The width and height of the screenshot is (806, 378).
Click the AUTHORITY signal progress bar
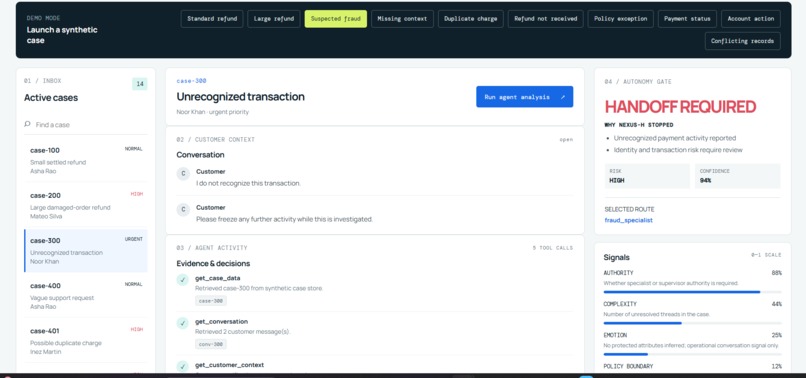[692, 292]
